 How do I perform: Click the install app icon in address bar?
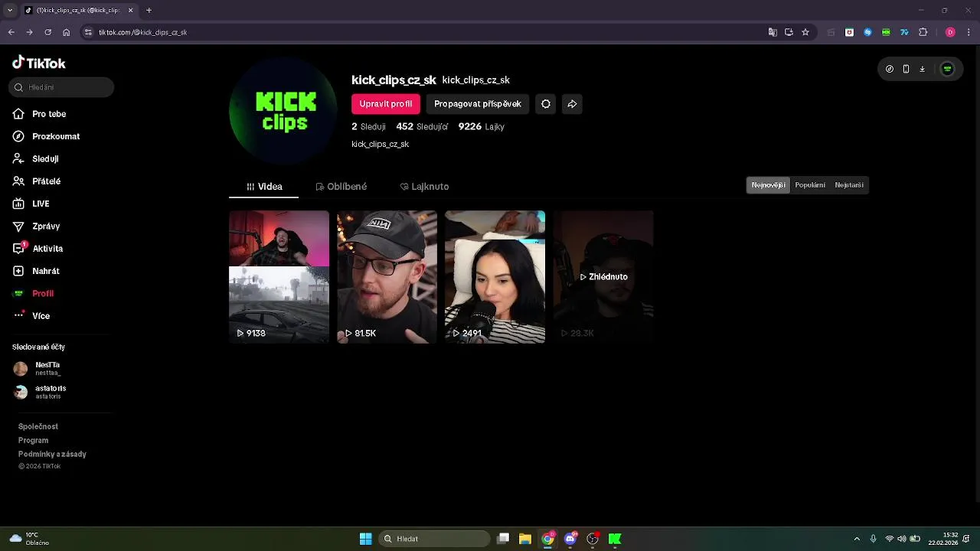pos(789,32)
